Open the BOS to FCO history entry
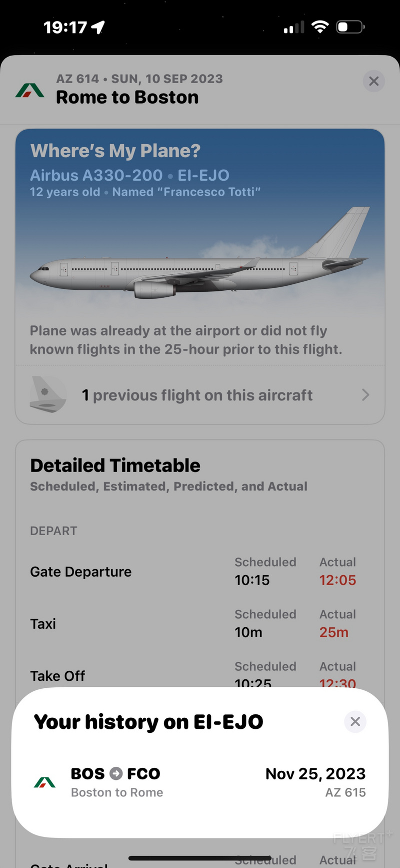This screenshot has width=400, height=868. click(x=200, y=782)
